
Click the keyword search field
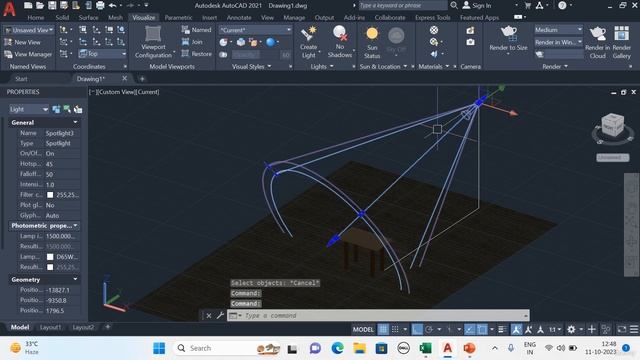click(402, 5)
